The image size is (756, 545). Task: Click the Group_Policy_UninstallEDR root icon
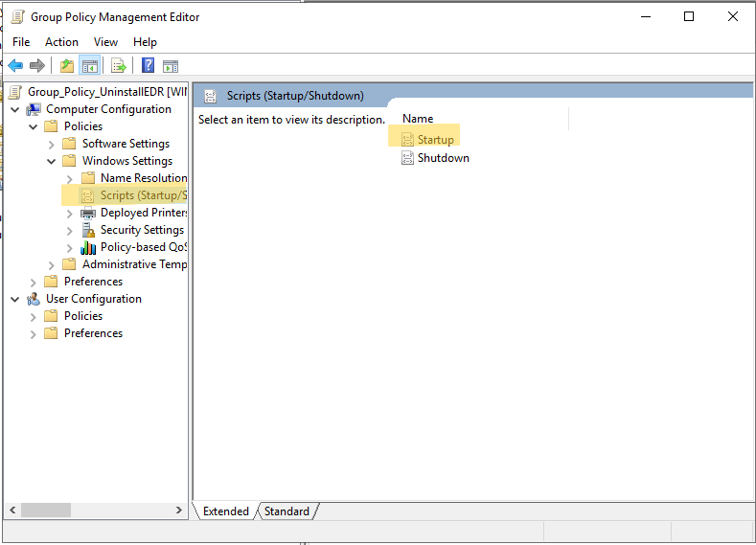coord(15,92)
